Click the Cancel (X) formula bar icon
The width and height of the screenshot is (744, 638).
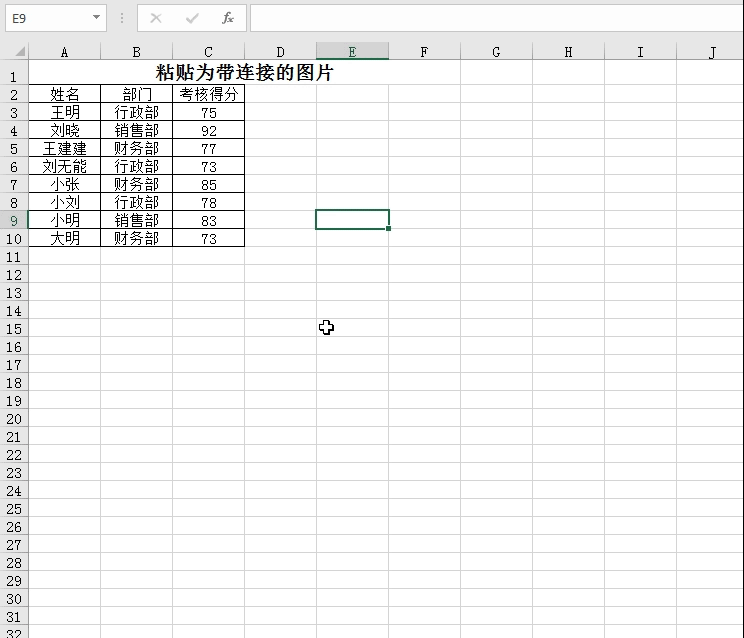pyautogui.click(x=156, y=18)
